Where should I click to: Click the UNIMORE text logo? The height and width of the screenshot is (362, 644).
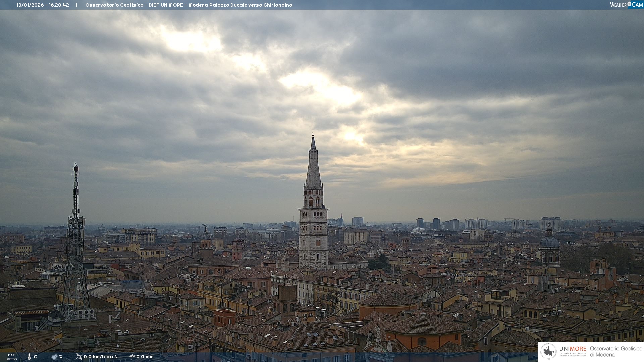[573, 349]
